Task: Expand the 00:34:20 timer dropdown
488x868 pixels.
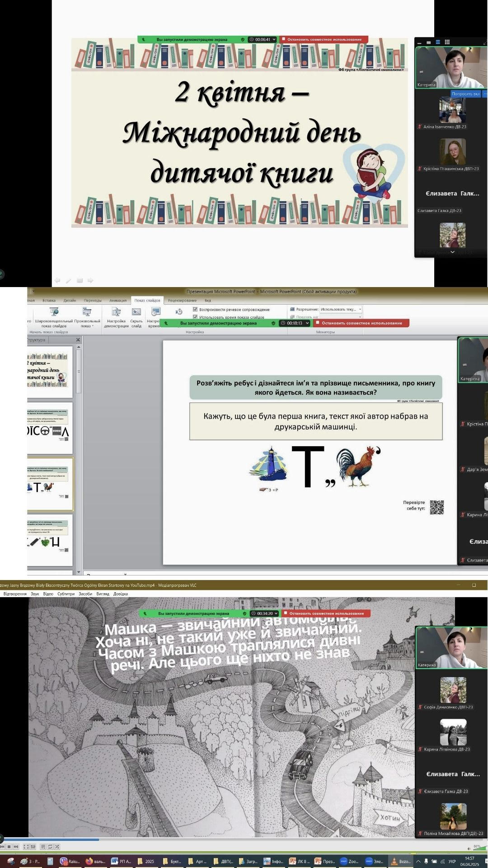Action: pyautogui.click(x=276, y=613)
